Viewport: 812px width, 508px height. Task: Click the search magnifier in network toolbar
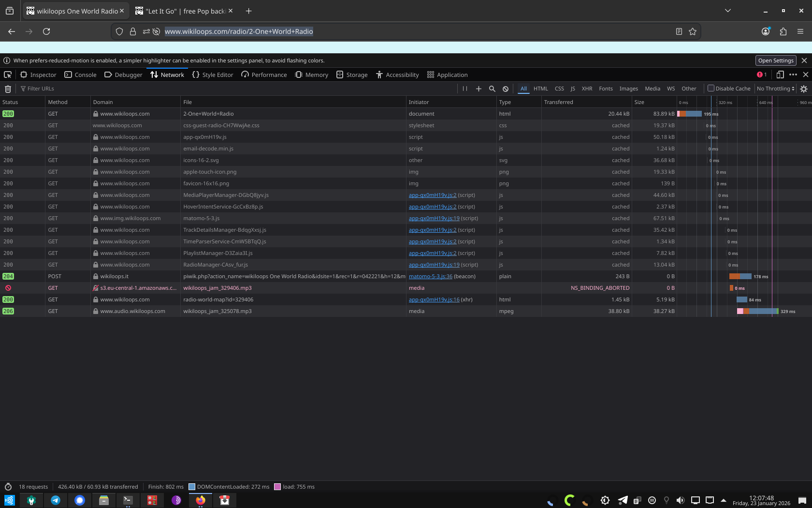[492, 89]
